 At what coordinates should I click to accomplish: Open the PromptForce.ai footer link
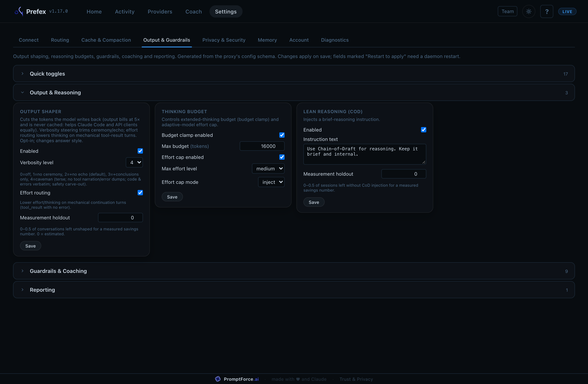coord(241,379)
